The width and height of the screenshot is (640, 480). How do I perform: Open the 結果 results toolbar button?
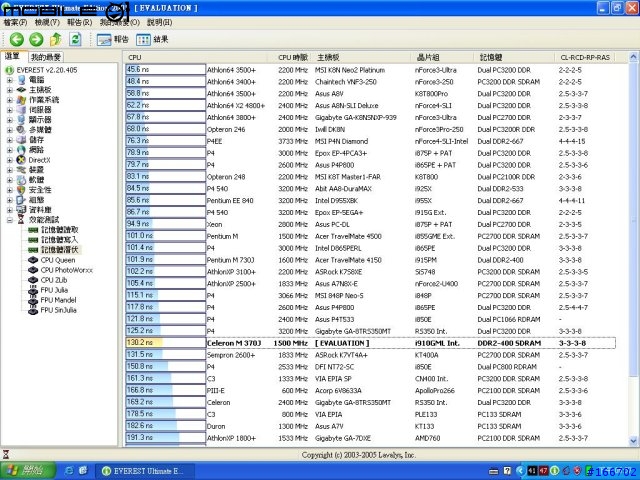[152, 40]
